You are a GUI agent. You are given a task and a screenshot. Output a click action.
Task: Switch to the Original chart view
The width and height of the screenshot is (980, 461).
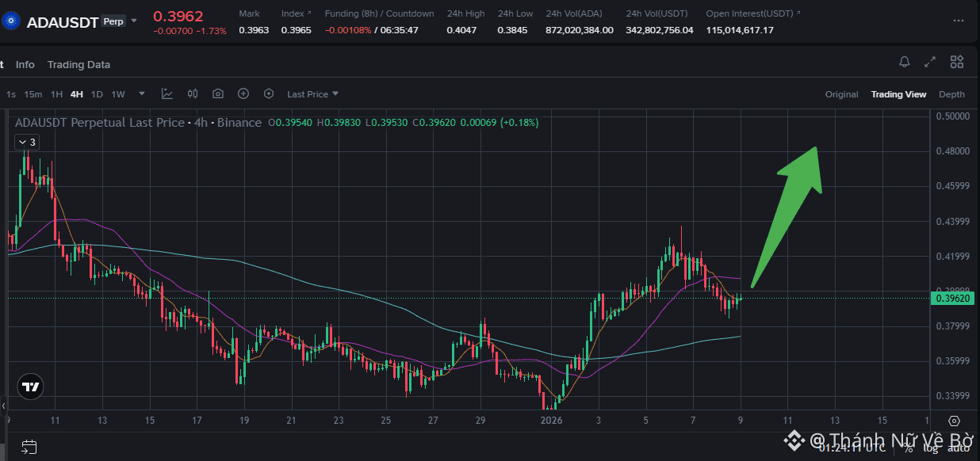841,94
